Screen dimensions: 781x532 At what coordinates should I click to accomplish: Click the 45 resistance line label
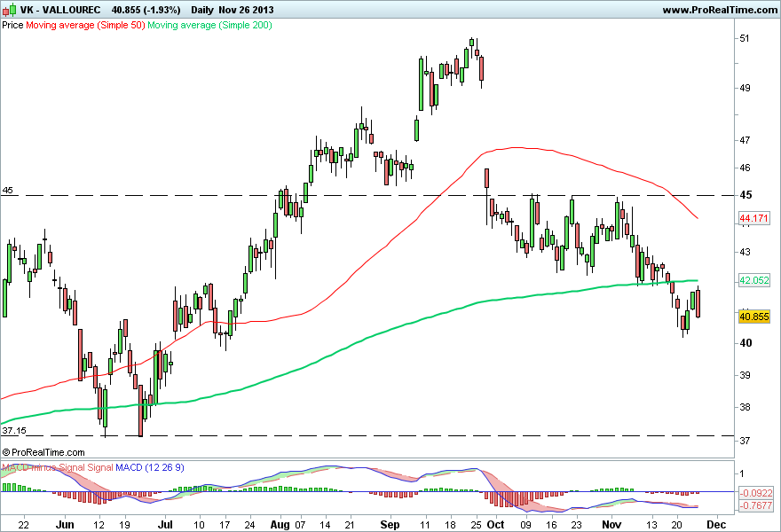tap(7, 190)
